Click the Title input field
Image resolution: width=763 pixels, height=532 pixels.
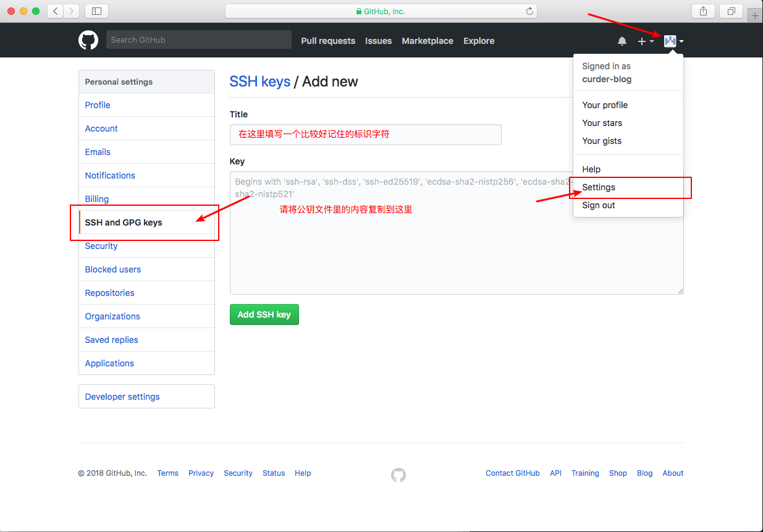point(365,134)
